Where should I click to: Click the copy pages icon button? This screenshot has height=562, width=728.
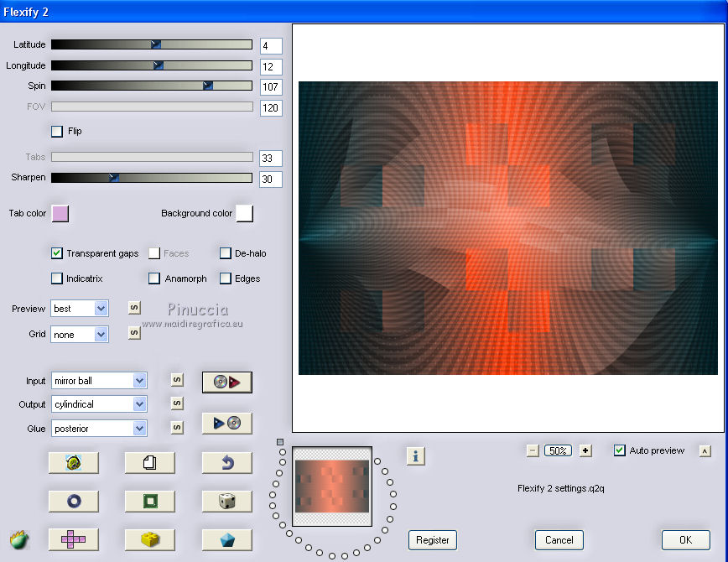(149, 462)
